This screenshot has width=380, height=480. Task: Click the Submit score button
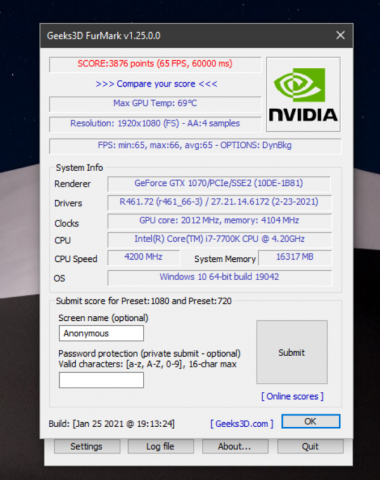click(292, 352)
